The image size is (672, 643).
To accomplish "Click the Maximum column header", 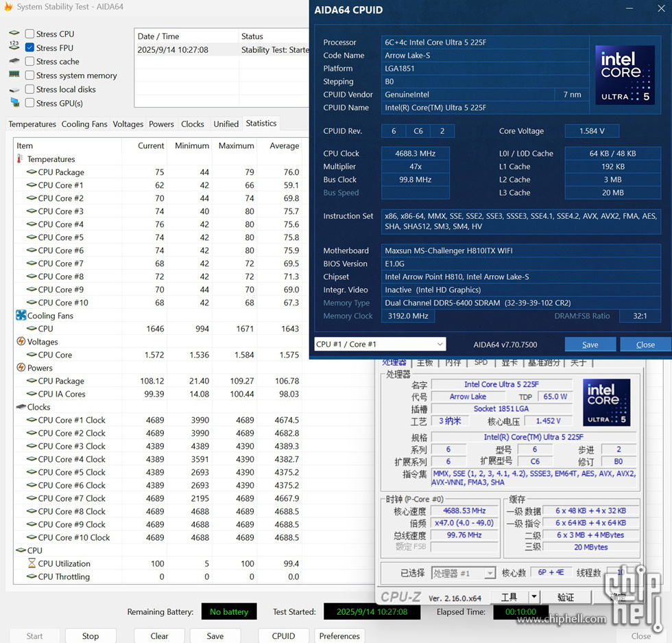I will click(x=236, y=146).
